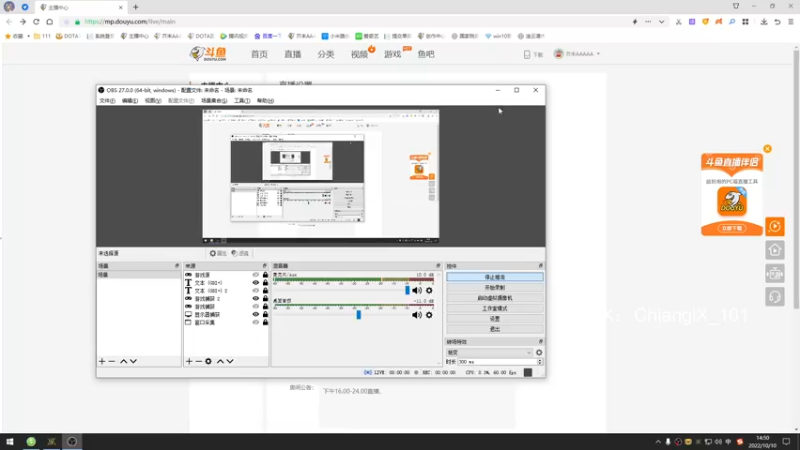Open OBS 设置 from Controls panel
800x450 pixels.
494,319
